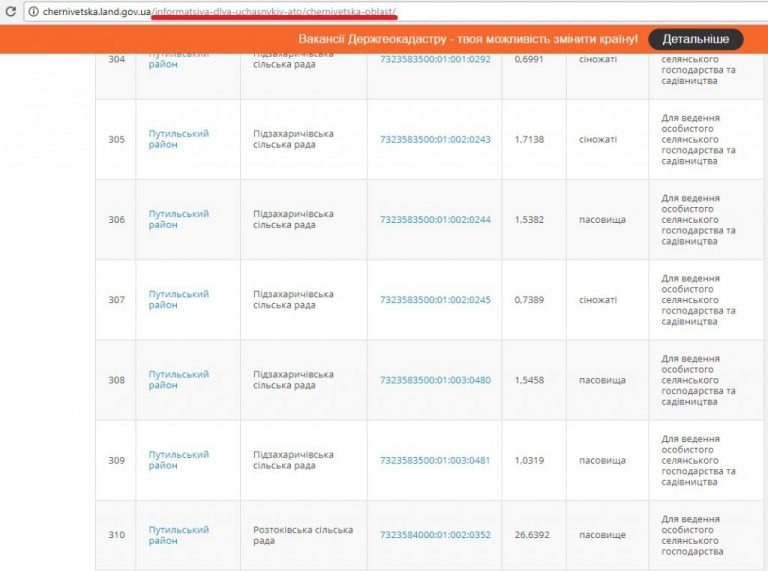768x571 pixels.
Task: Visit Путильський район link in row 310
Action: pyautogui.click(x=178, y=535)
